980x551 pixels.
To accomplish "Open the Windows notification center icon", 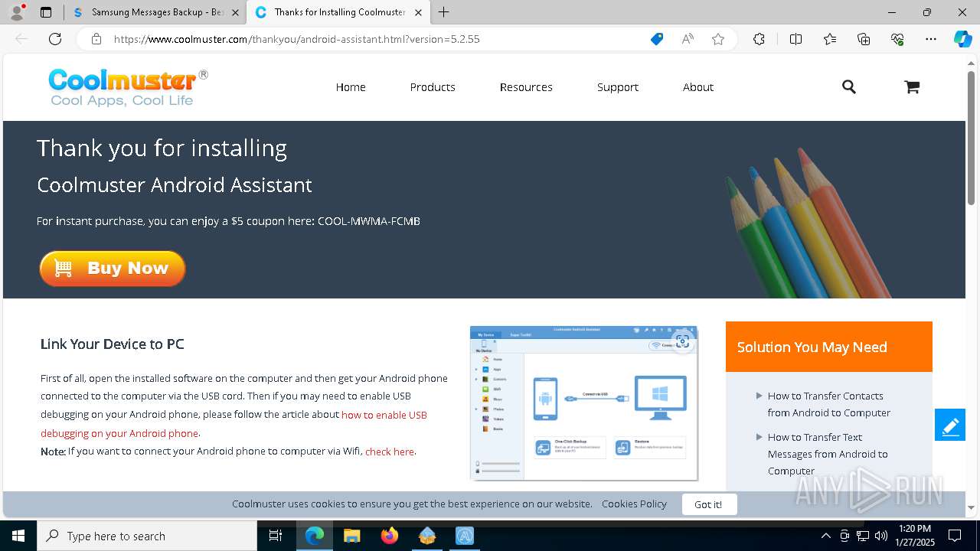I will 955,536.
